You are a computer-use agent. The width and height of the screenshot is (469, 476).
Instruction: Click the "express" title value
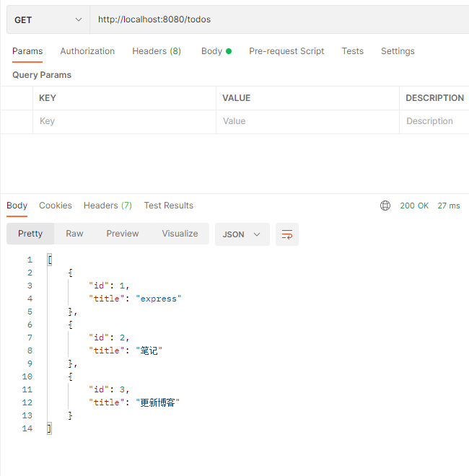(158, 299)
